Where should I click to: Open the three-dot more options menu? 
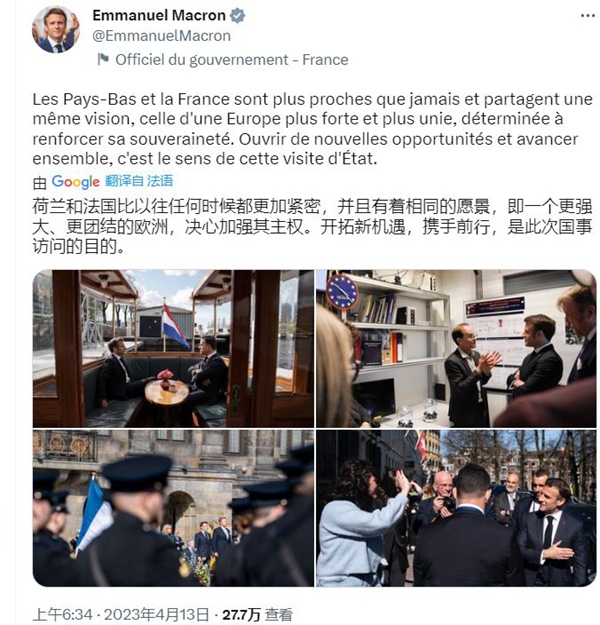tap(587, 16)
